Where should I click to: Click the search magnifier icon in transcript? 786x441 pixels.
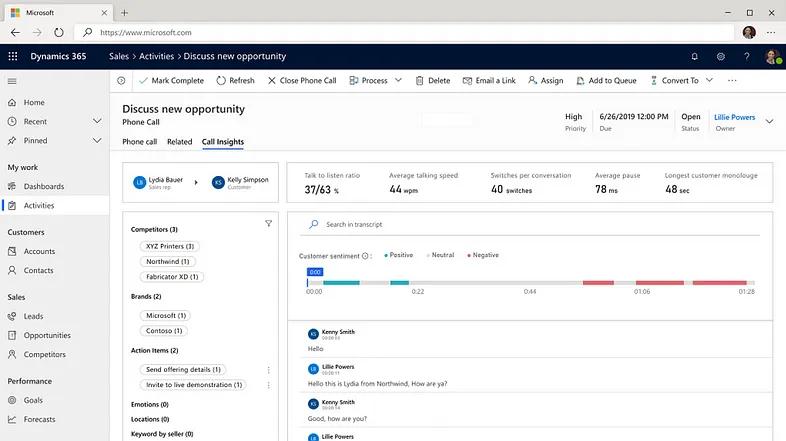click(x=314, y=224)
